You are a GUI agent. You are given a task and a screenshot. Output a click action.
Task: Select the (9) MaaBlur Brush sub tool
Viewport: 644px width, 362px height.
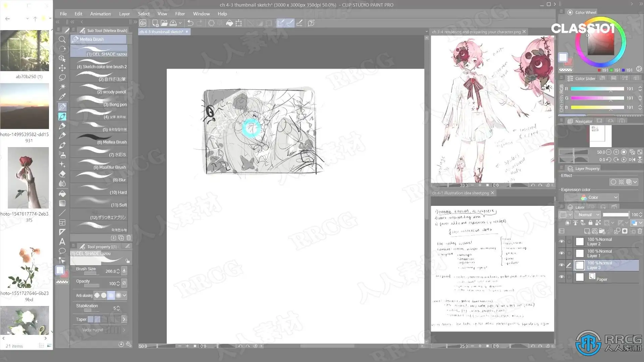click(99, 165)
